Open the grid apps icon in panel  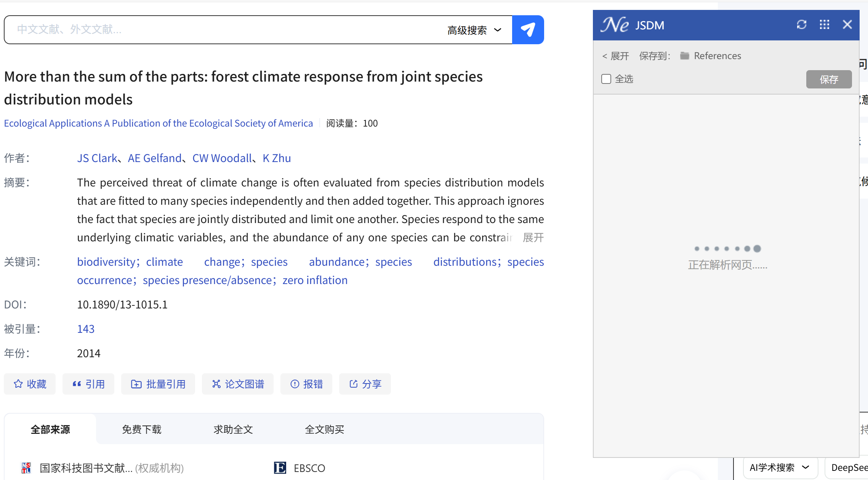tap(824, 25)
